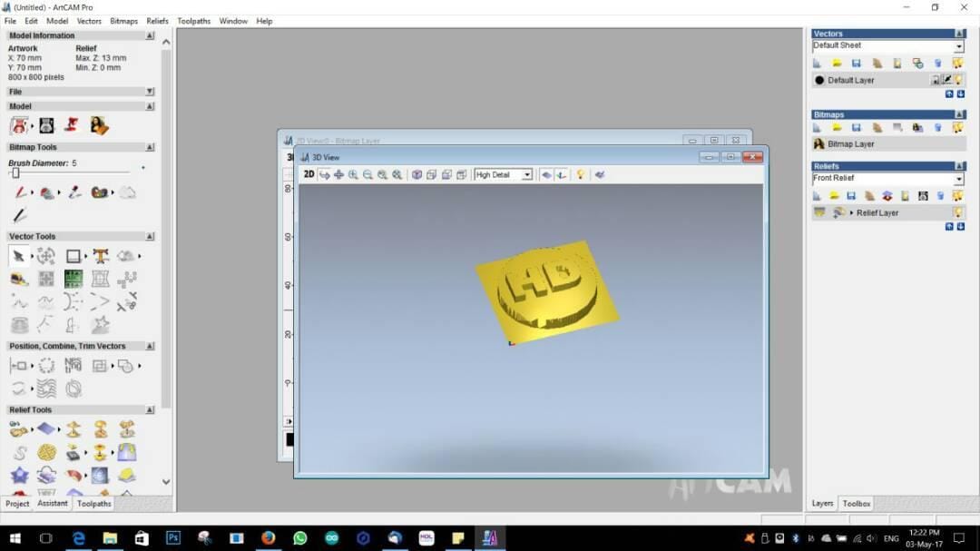Image resolution: width=980 pixels, height=551 pixels.
Task: Click left panel scroll down arrow
Action: (166, 482)
